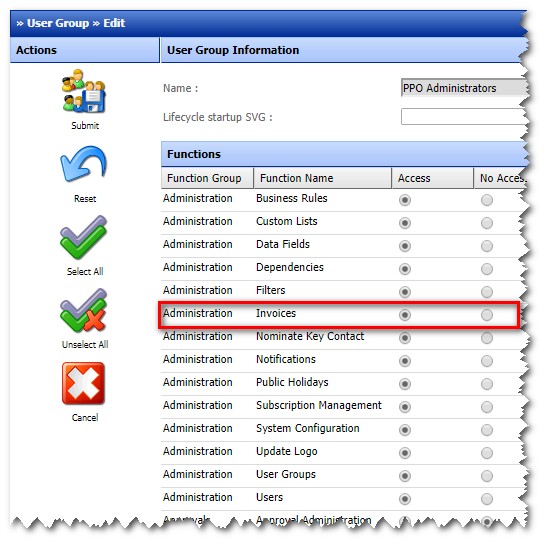Viewport: 547px width, 545px height.
Task: Choose No Access for Business Rules
Action: [487, 200]
